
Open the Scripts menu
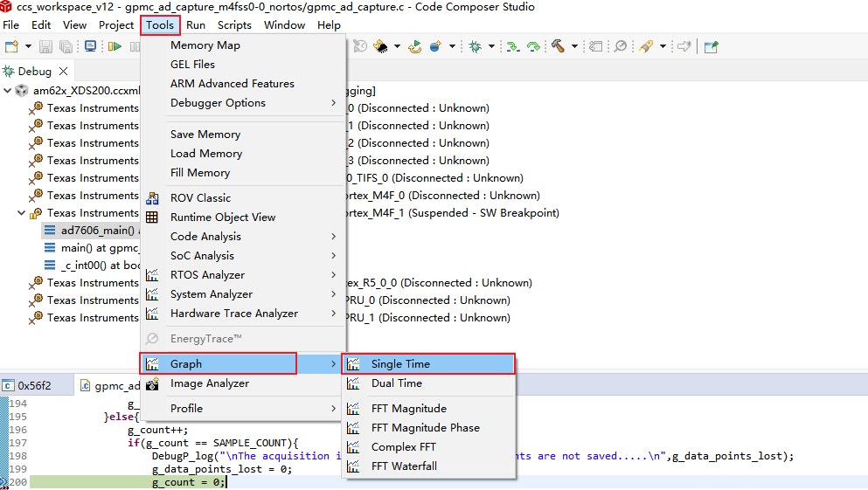point(235,25)
